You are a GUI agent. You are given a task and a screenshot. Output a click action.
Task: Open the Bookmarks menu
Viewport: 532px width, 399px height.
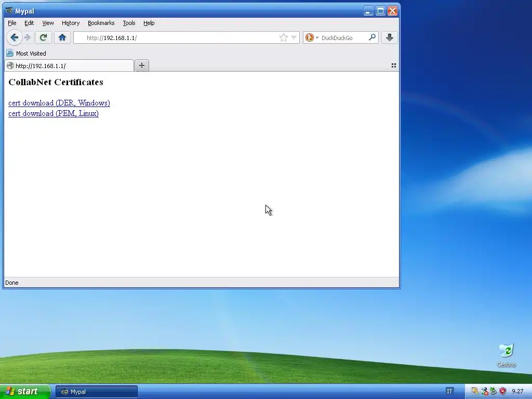point(101,23)
